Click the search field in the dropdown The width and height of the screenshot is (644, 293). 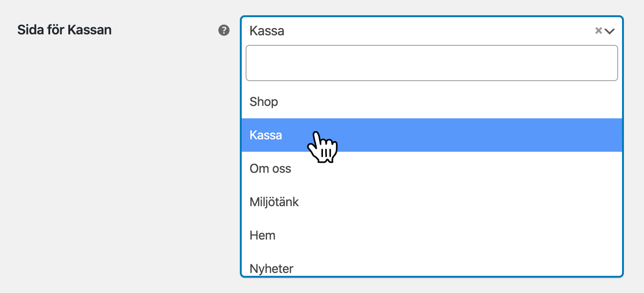(x=431, y=63)
